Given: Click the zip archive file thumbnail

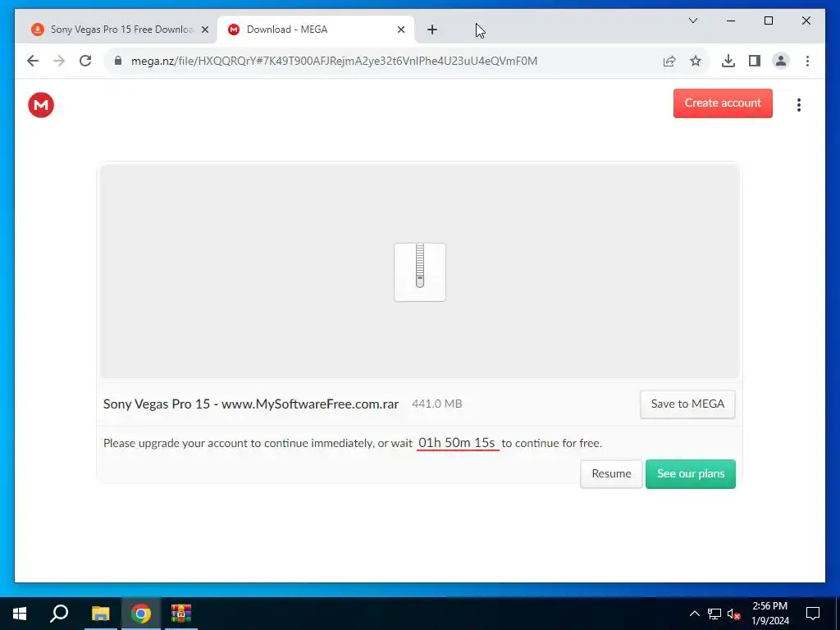Looking at the screenshot, I should pyautogui.click(x=420, y=272).
